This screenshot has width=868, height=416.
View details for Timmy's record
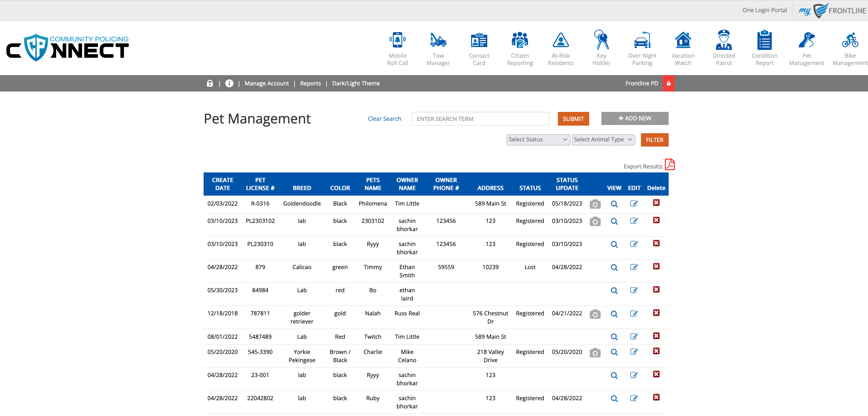click(x=614, y=268)
